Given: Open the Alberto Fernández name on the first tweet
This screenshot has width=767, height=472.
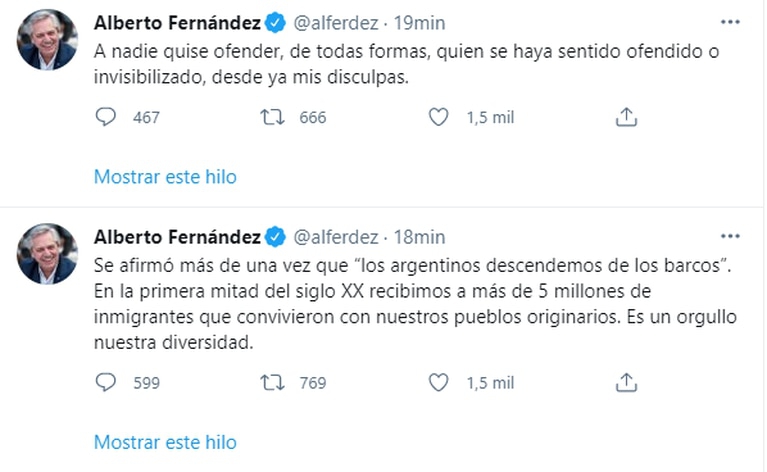Looking at the screenshot, I should click(x=176, y=23).
